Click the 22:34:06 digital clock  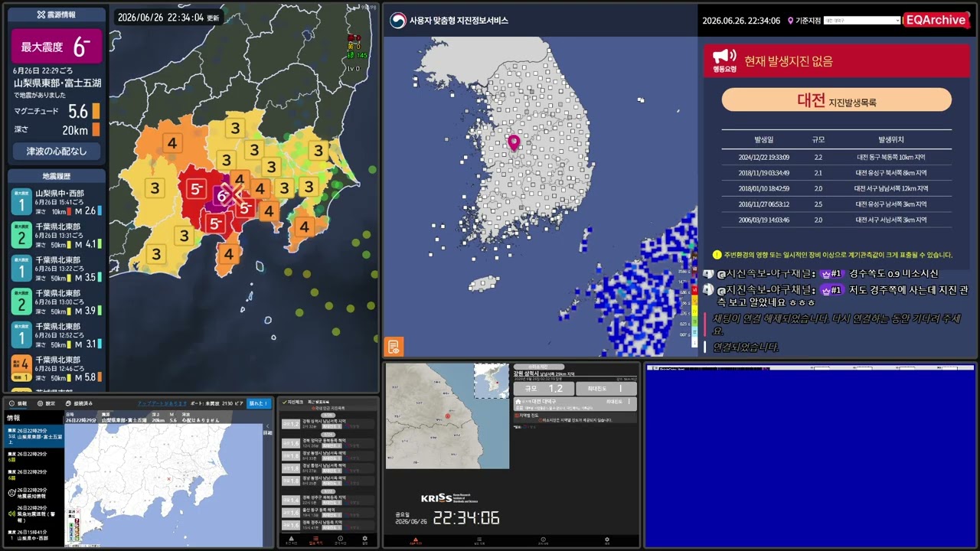click(x=466, y=518)
